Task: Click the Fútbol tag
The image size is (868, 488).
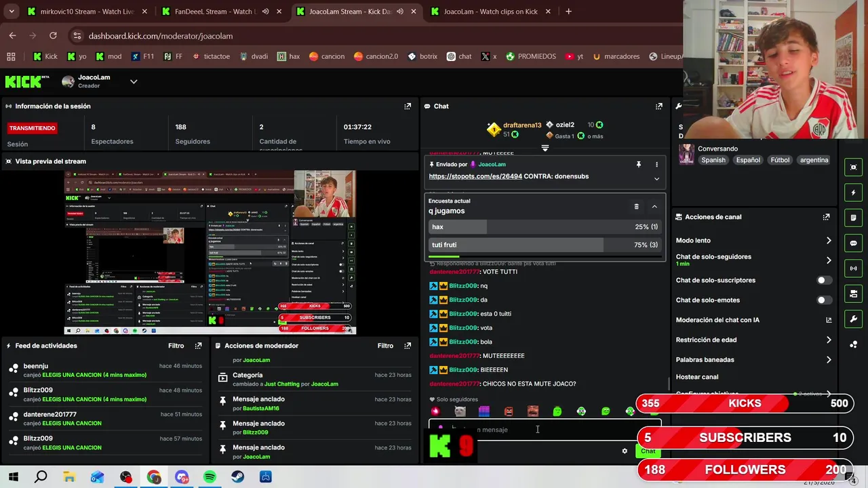Action: coord(780,160)
